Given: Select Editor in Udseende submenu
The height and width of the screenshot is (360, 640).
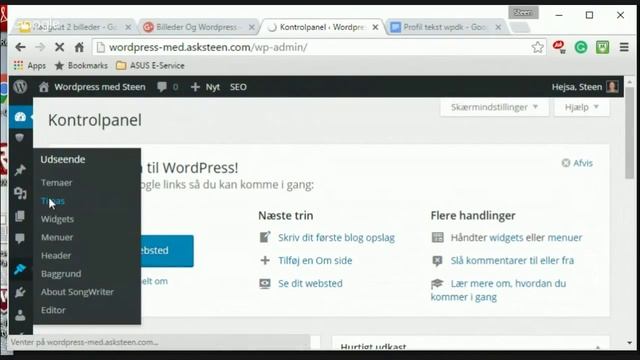Looking at the screenshot, I should [x=53, y=310].
